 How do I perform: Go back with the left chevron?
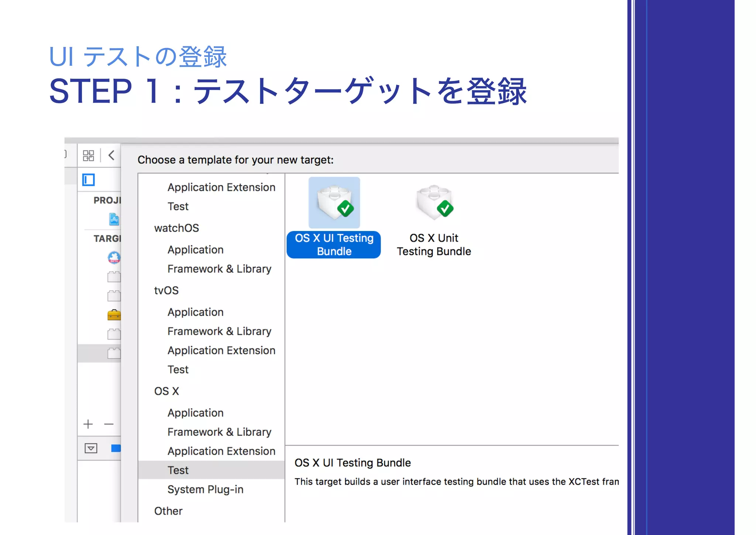click(x=111, y=155)
